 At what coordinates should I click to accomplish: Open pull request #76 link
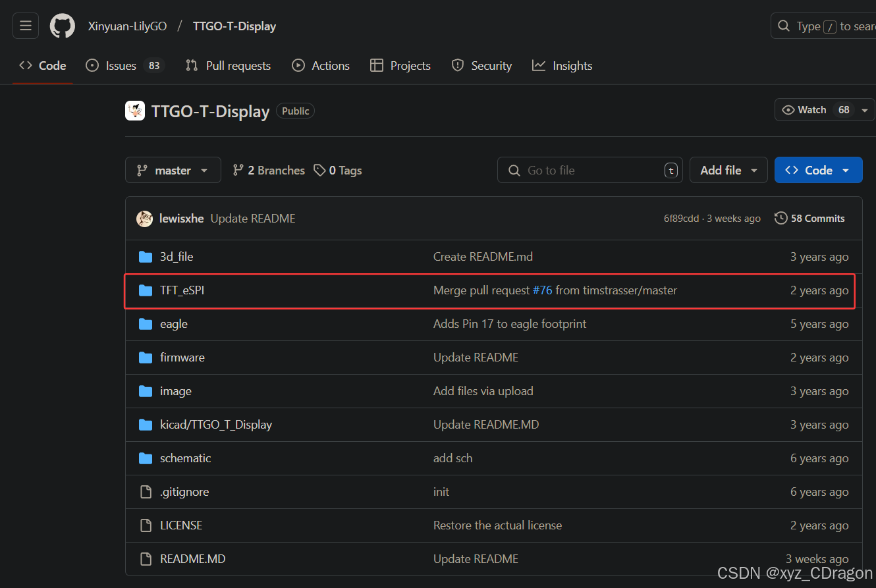[x=542, y=290]
